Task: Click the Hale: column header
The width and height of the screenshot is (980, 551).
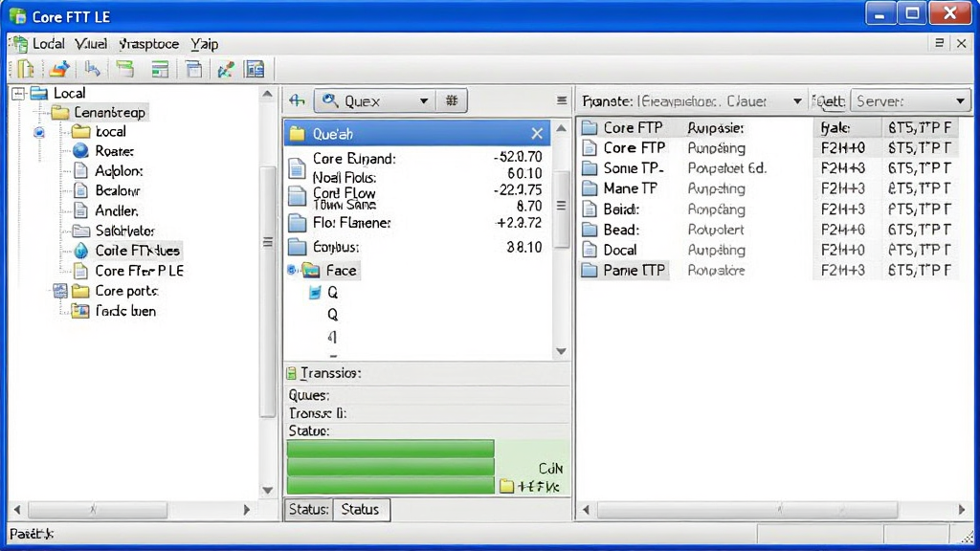Action: point(846,127)
